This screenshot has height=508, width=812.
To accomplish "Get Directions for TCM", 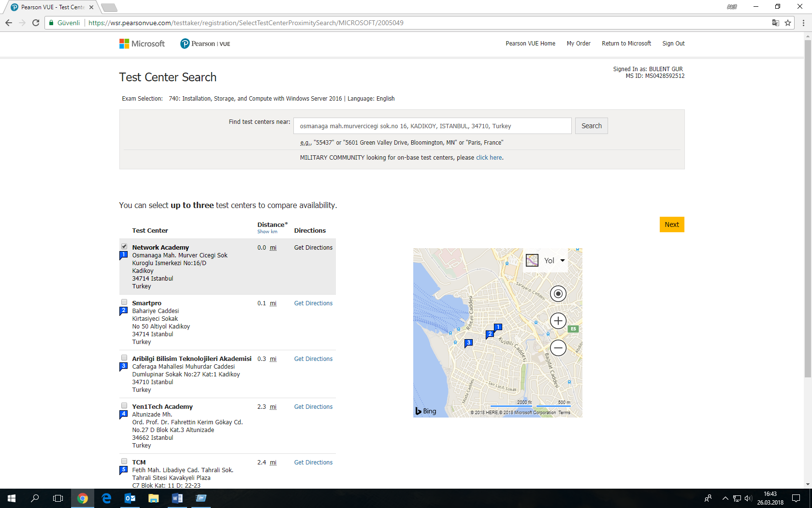I will (313, 463).
